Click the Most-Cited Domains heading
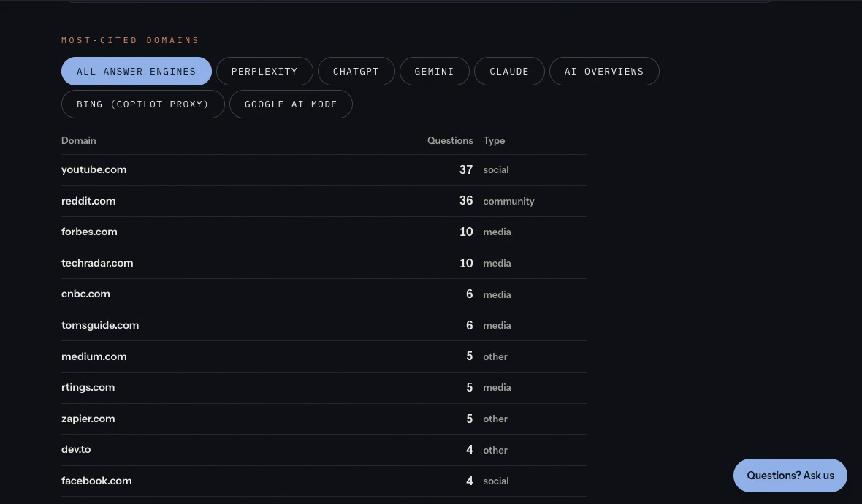 (x=130, y=40)
